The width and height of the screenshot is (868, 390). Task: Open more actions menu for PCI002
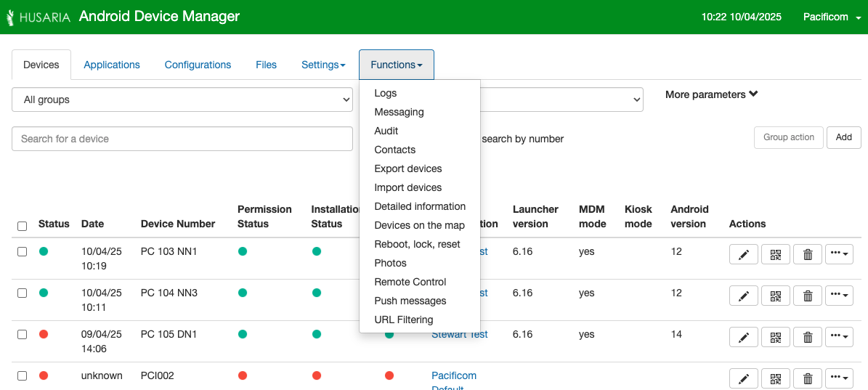pyautogui.click(x=839, y=378)
